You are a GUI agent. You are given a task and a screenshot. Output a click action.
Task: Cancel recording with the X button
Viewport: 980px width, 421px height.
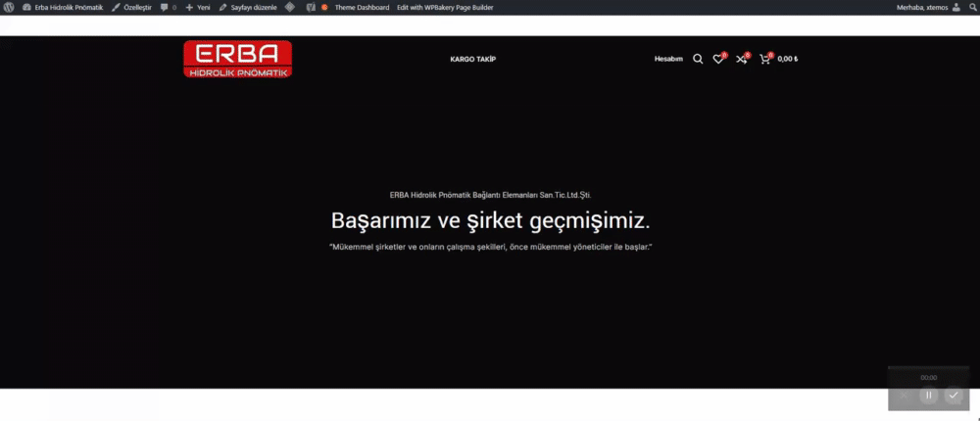click(904, 395)
